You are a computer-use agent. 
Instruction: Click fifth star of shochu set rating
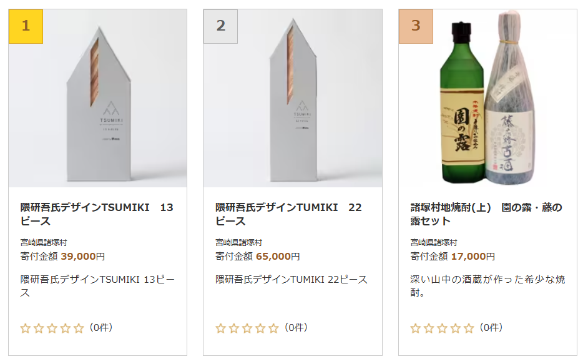(469, 329)
